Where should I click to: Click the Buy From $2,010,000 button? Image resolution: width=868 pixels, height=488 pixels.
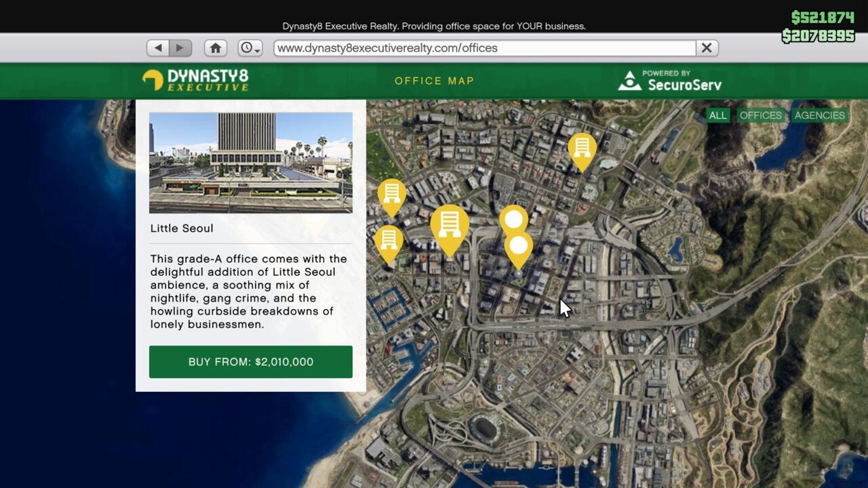[x=251, y=362]
